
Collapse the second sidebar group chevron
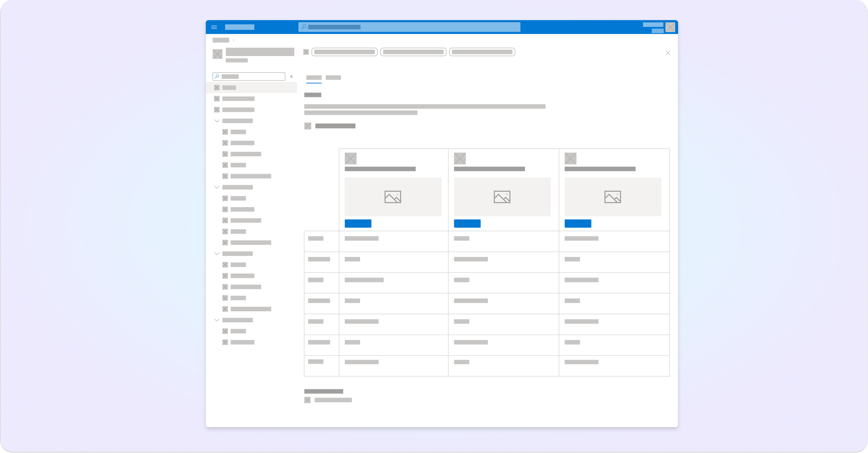point(217,187)
